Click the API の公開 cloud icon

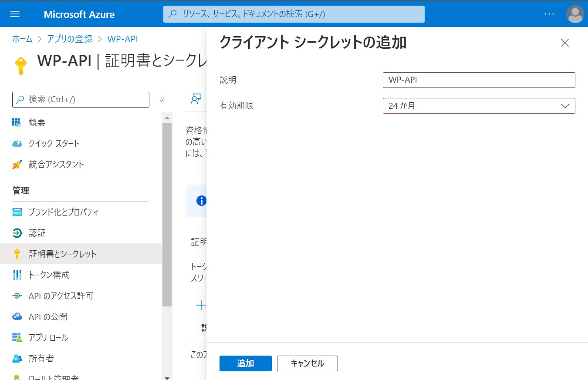pyautogui.click(x=17, y=317)
